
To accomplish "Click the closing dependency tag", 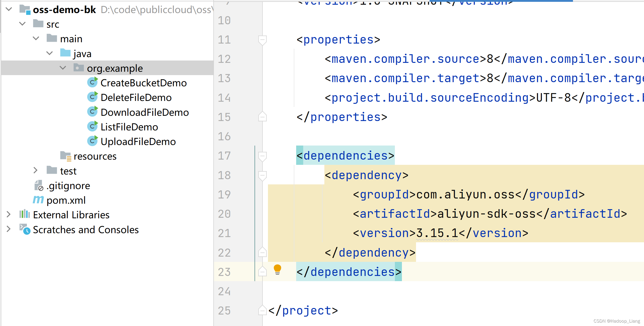I will click(370, 253).
